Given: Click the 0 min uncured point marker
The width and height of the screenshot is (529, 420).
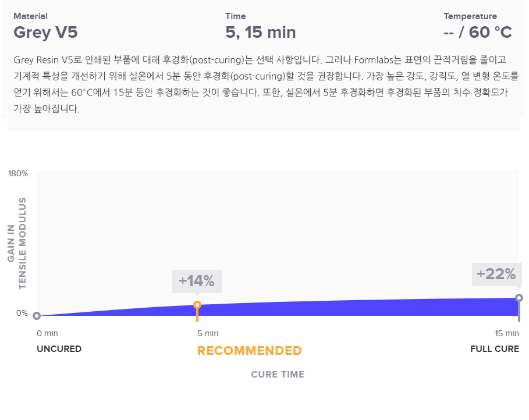Looking at the screenshot, I should [x=37, y=316].
